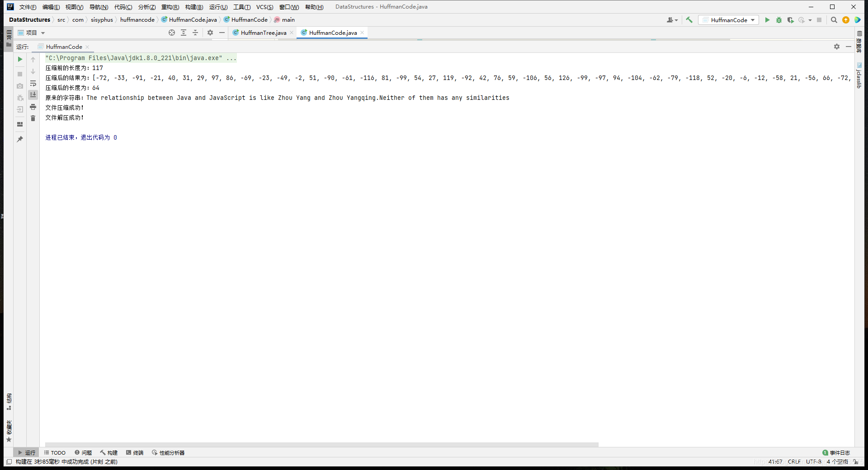Click the locate opened file target icon
Screen dimensions: 868x470
coord(172,33)
